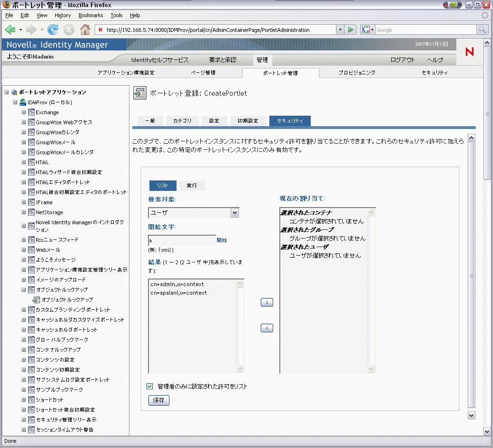
Task: Open the プロビジョニング admin tab
Action: tap(357, 73)
